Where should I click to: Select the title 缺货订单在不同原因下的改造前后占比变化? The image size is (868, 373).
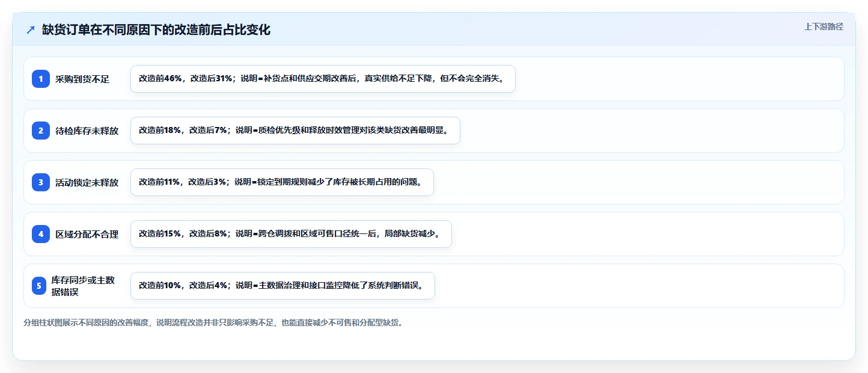click(x=156, y=29)
